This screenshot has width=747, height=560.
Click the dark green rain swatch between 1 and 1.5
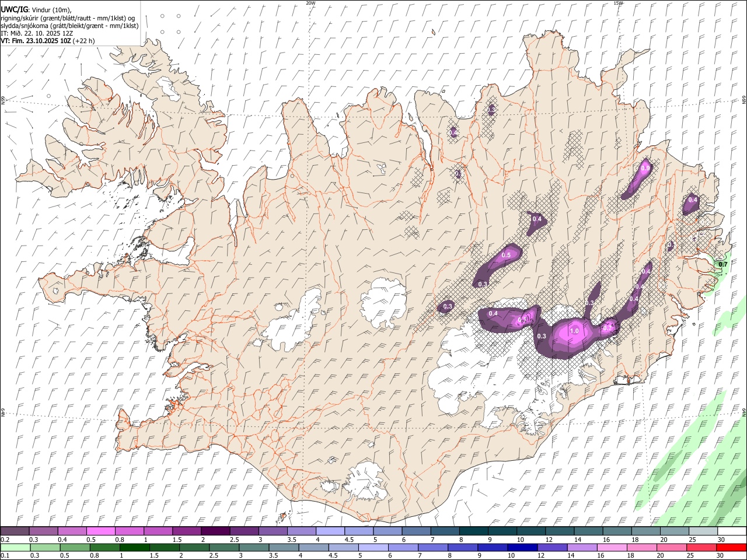(134, 547)
